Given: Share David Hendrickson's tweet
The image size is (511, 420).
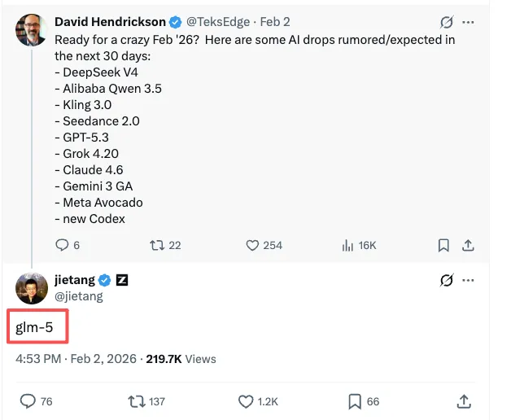Looking at the screenshot, I should pyautogui.click(x=468, y=244).
